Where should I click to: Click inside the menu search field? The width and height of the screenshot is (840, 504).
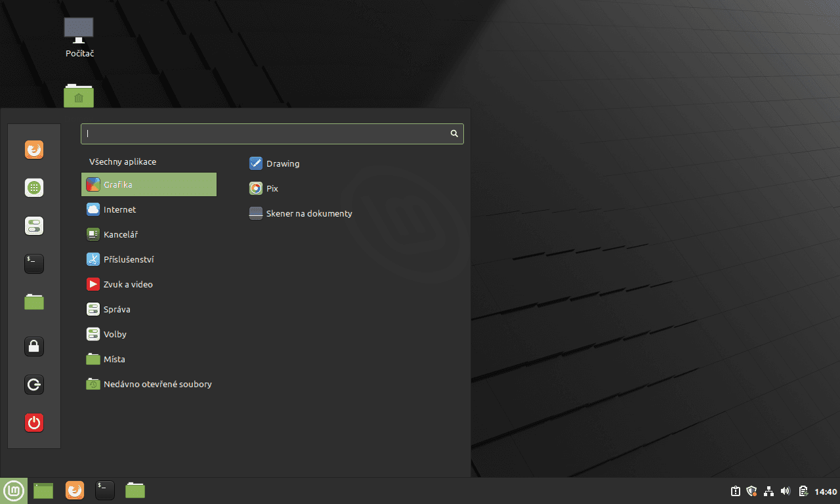click(x=262, y=133)
